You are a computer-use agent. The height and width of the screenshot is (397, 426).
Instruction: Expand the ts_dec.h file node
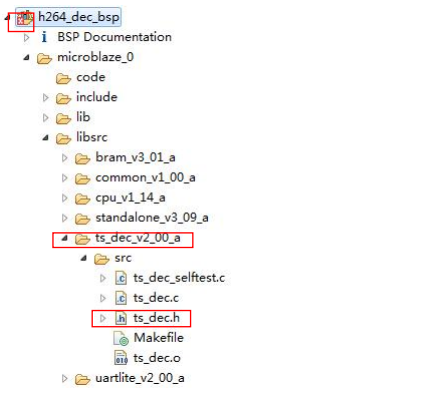coord(103,318)
